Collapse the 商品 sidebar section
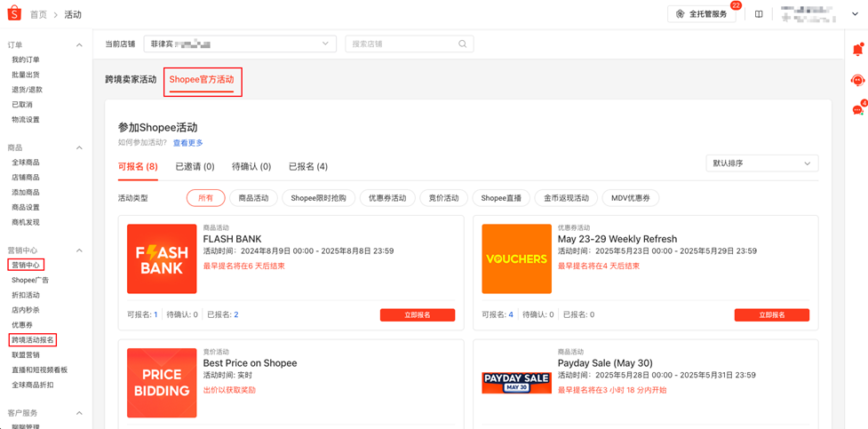 tap(79, 147)
